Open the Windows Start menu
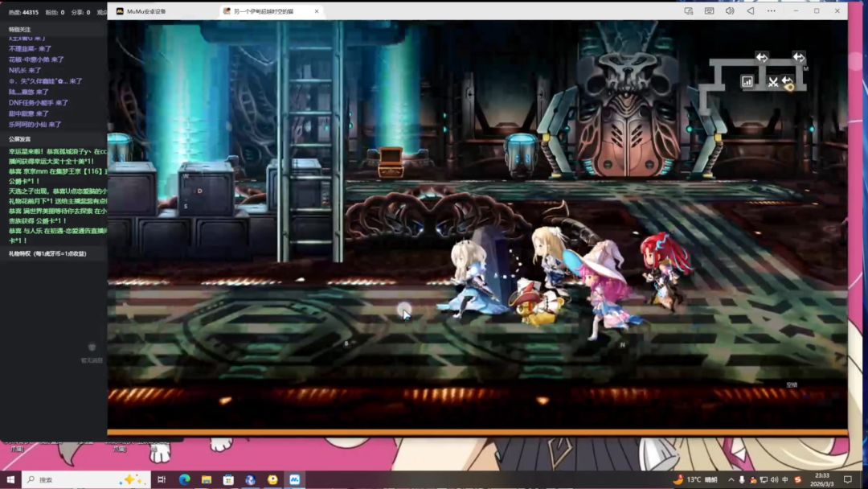The height and width of the screenshot is (489, 868). click(10, 479)
